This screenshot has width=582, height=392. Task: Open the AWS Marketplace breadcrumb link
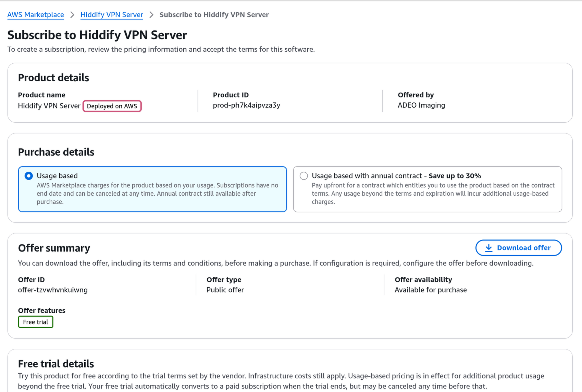[x=35, y=15]
